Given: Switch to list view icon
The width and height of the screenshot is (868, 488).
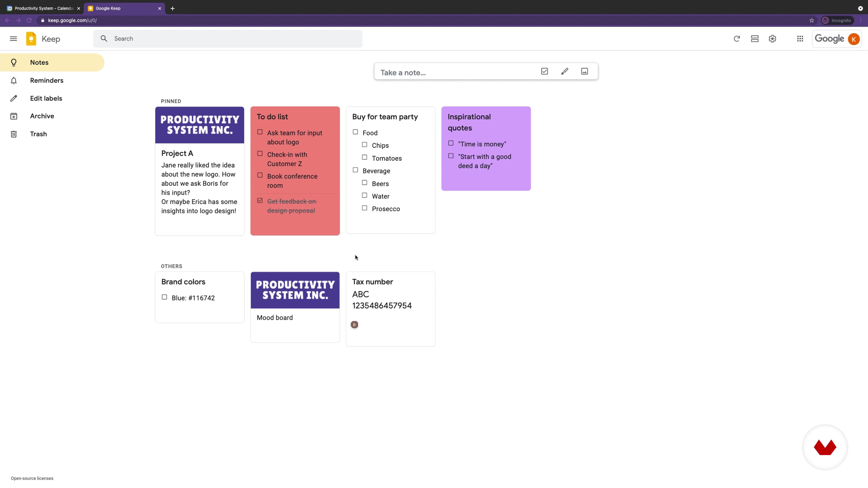Looking at the screenshot, I should (755, 39).
